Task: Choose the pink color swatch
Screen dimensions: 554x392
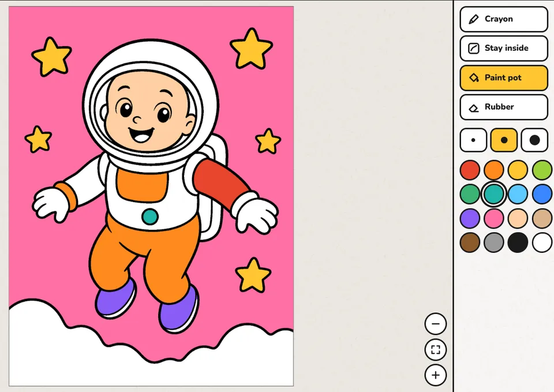Action: 493,218
